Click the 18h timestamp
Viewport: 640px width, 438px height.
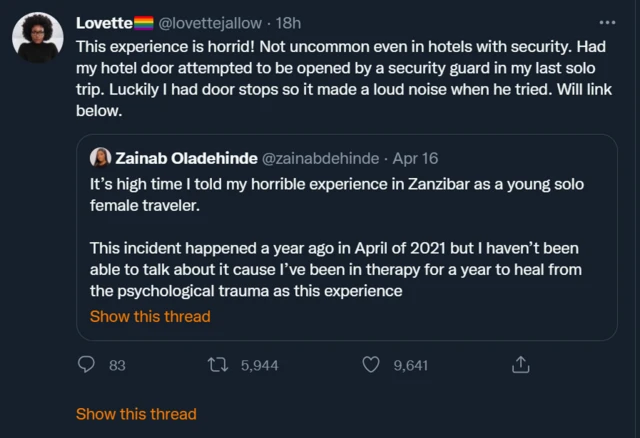[289, 22]
